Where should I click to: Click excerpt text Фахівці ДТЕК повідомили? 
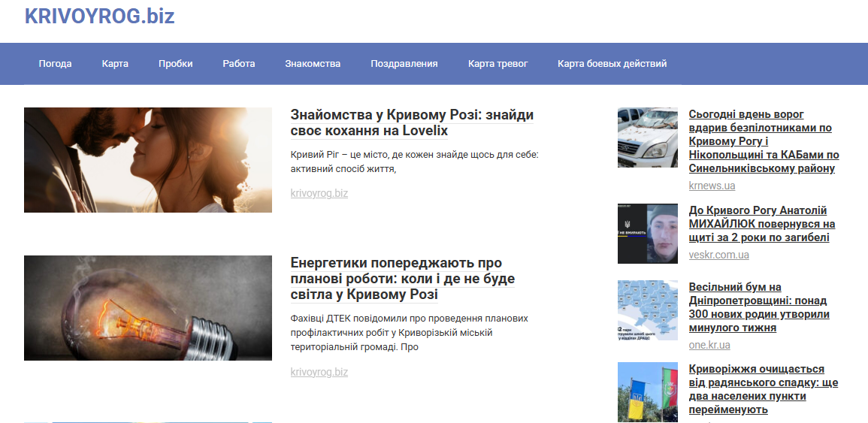pos(409,333)
